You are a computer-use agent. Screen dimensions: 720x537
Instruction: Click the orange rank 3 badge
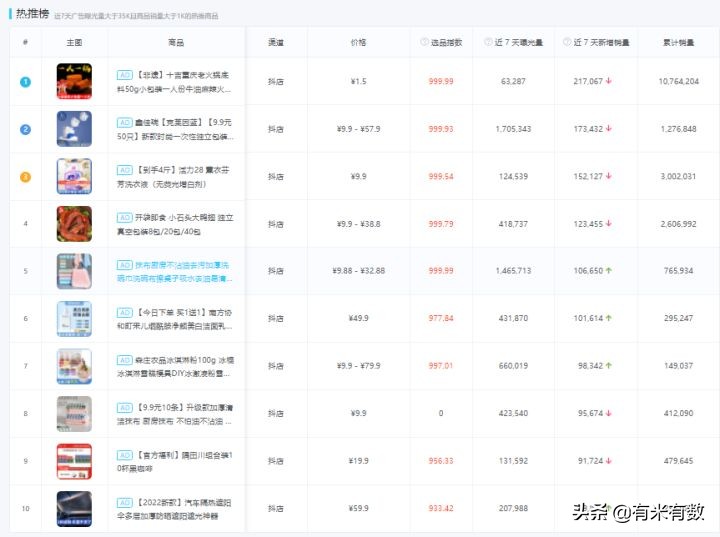25,177
